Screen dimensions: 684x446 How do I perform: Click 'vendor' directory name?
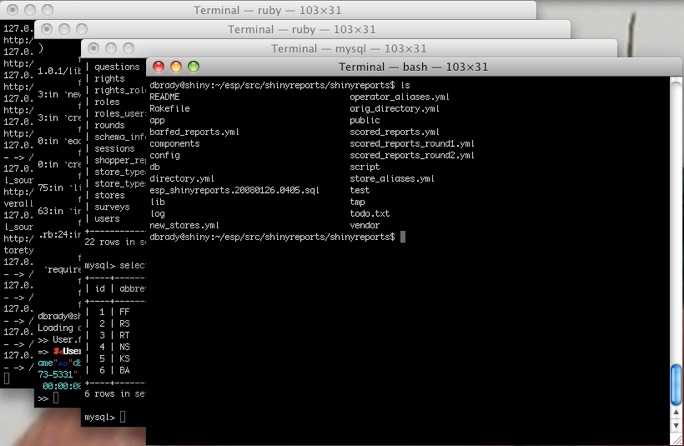tap(365, 225)
